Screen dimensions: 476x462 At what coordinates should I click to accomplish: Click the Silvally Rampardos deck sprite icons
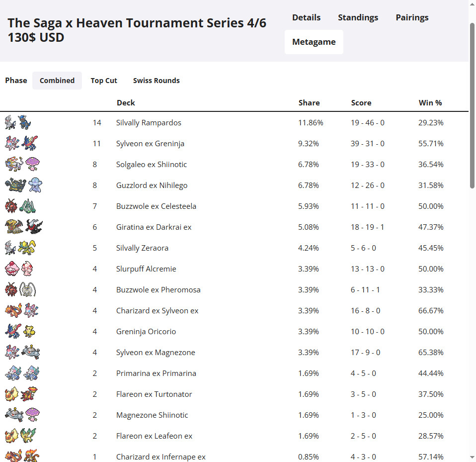(18, 122)
